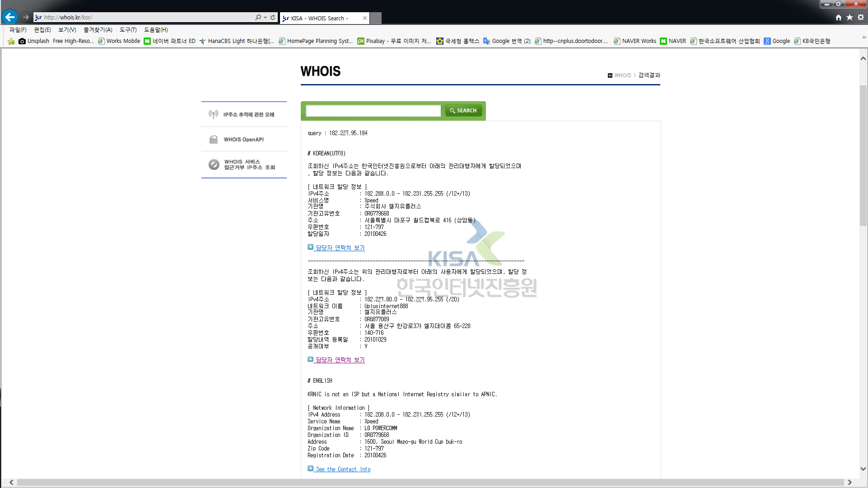The image size is (868, 488).
Task: Click vertical scrollbar up arrow
Action: coord(863,58)
